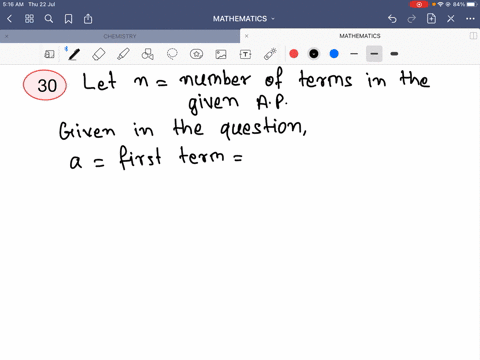This screenshot has height=360, width=480.
Task: Undo the last stroke
Action: point(392,19)
